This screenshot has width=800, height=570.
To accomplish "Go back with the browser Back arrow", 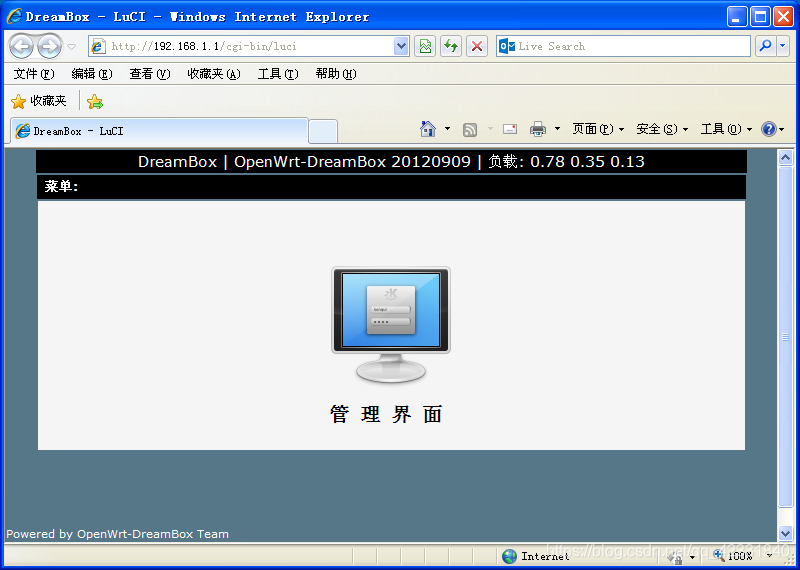I will (x=21, y=46).
